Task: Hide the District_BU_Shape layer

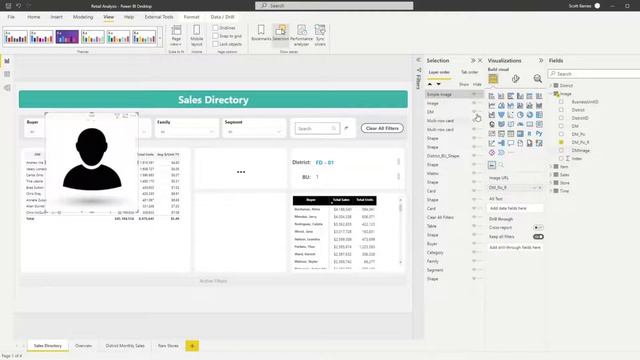Action: click(474, 156)
